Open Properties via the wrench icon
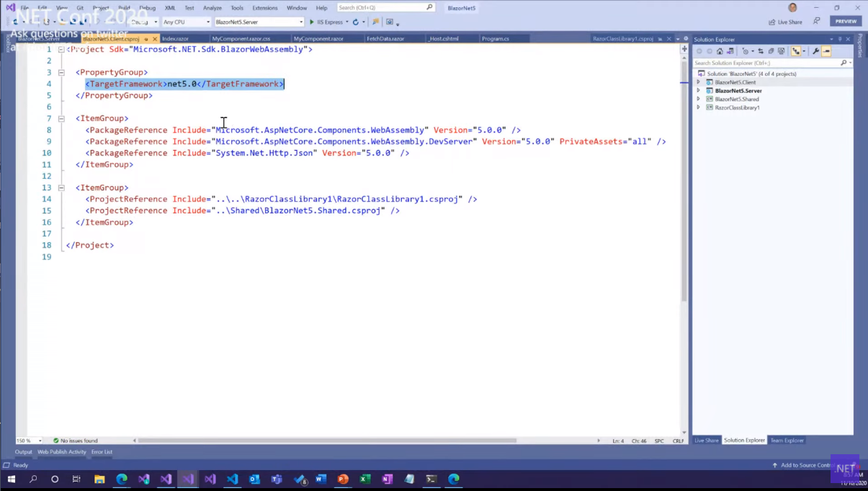Screen dimensions: 868x491 tap(815, 51)
